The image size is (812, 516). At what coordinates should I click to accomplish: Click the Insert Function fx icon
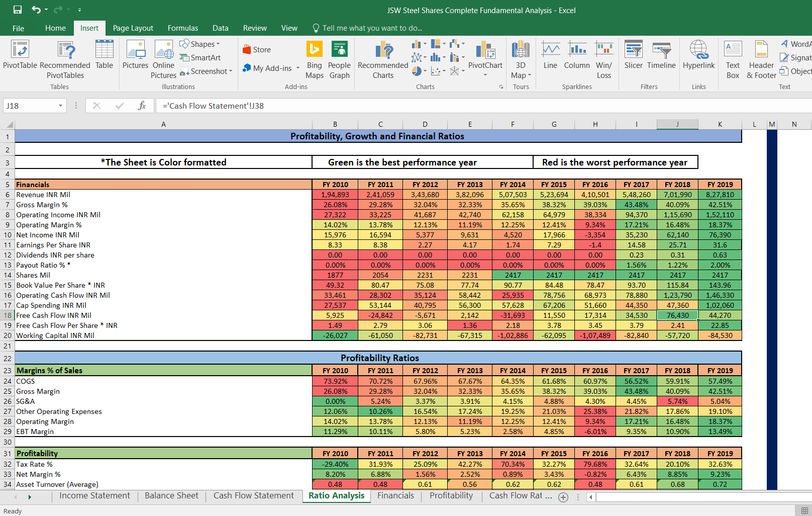click(142, 106)
